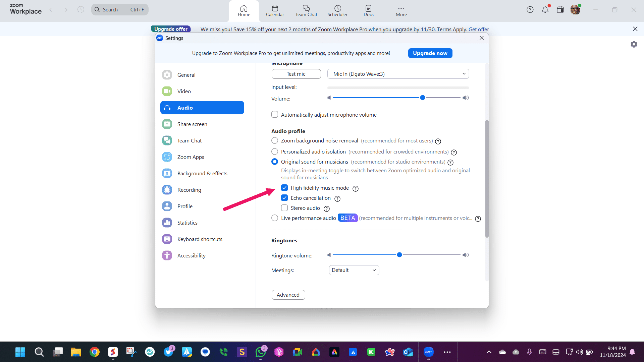Enable Automatically adjust microphone volume
This screenshot has width=644, height=362.
point(275,115)
